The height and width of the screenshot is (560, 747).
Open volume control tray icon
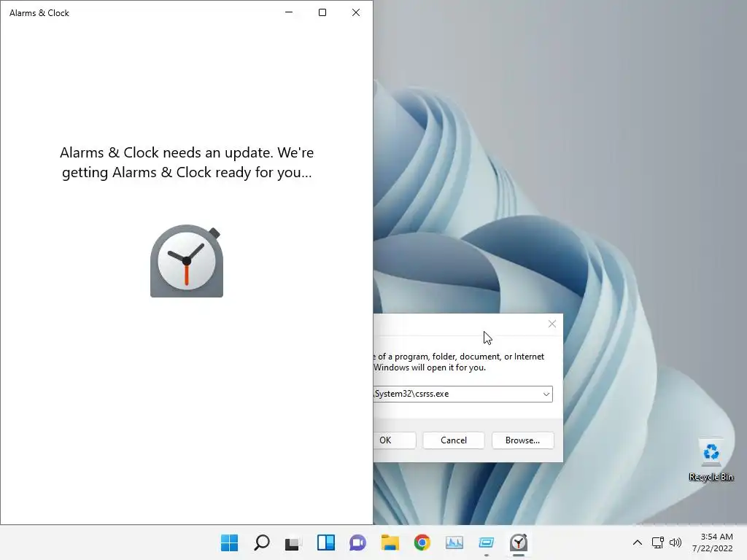pyautogui.click(x=675, y=542)
